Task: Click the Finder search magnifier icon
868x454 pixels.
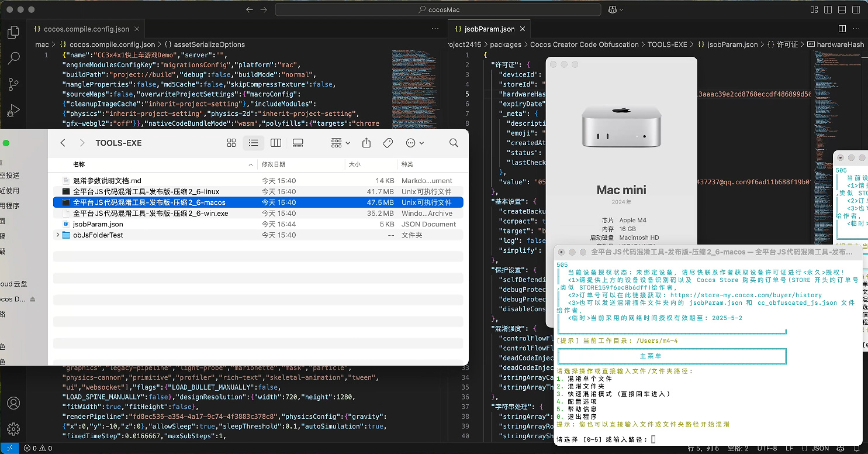Action: pyautogui.click(x=454, y=143)
